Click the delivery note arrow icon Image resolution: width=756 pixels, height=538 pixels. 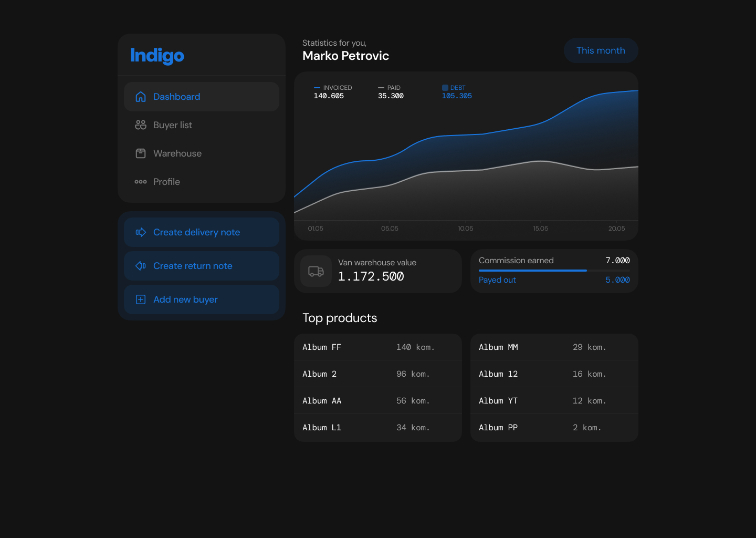click(x=141, y=232)
